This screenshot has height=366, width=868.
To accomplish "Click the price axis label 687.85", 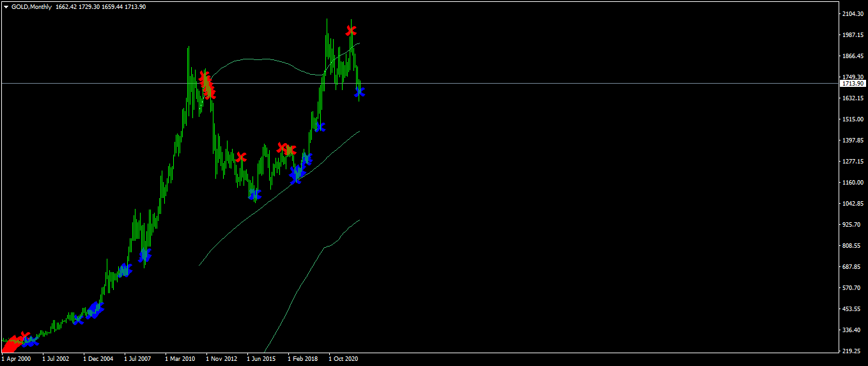I will (852, 266).
